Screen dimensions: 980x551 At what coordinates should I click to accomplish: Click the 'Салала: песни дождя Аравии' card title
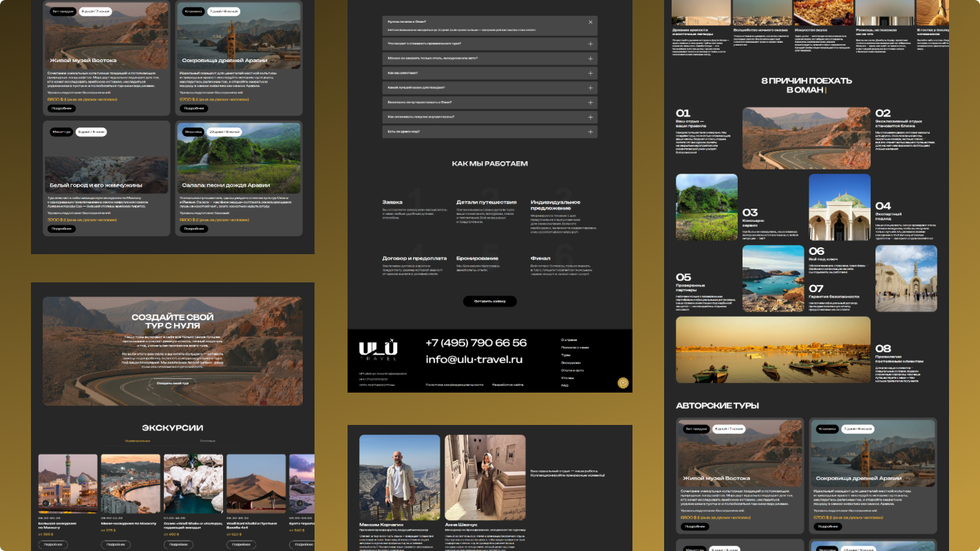click(227, 185)
